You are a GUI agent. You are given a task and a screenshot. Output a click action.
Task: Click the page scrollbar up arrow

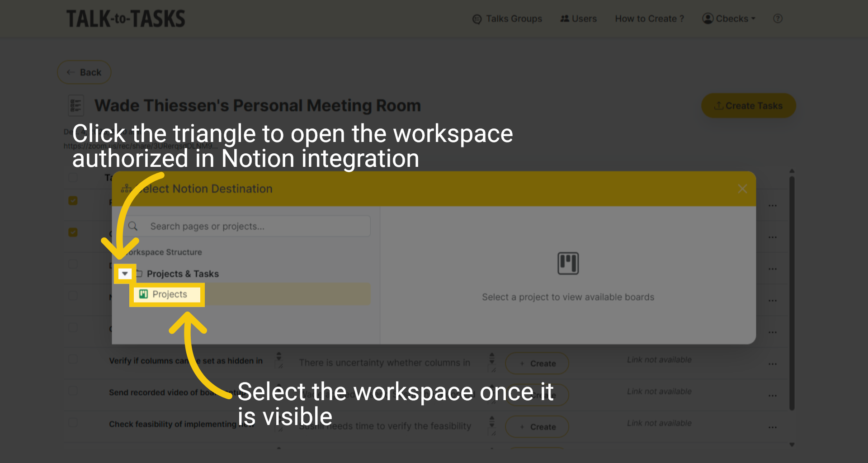pos(792,171)
